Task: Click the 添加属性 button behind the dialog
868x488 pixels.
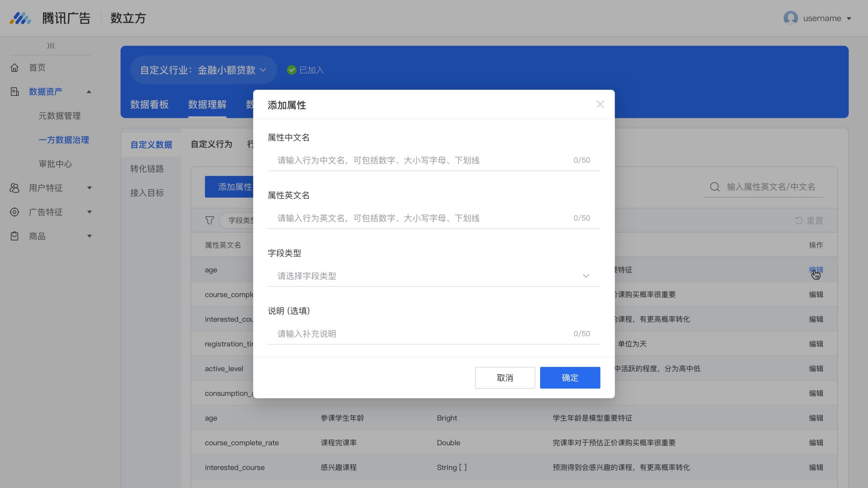Action: [229, 187]
